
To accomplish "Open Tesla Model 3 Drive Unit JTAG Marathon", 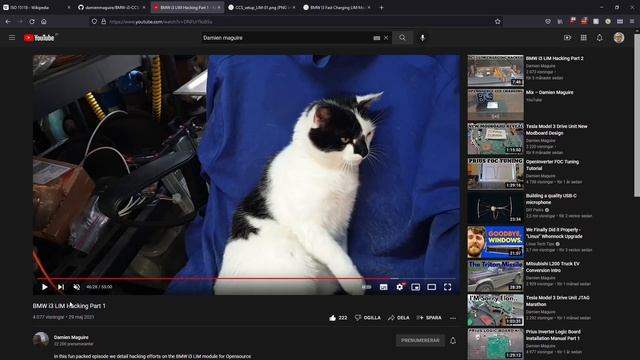I will point(557,301).
